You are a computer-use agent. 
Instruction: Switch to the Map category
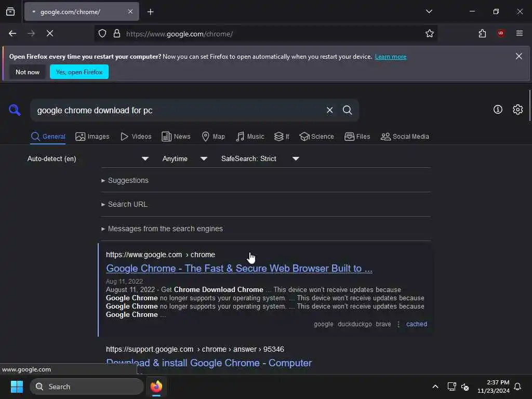pos(213,137)
